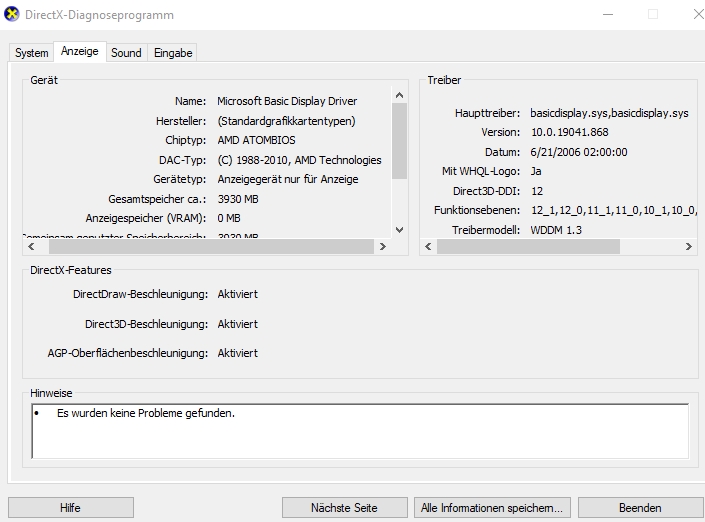
Task: Click the 'Haupttreiber:' label
Action: click(487, 113)
